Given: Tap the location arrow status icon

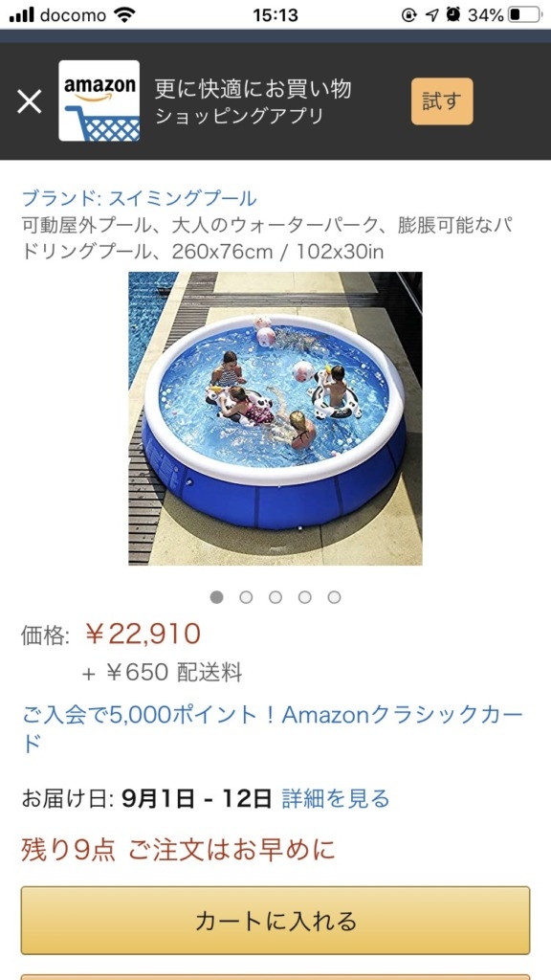Looking at the screenshot, I should coord(431,15).
